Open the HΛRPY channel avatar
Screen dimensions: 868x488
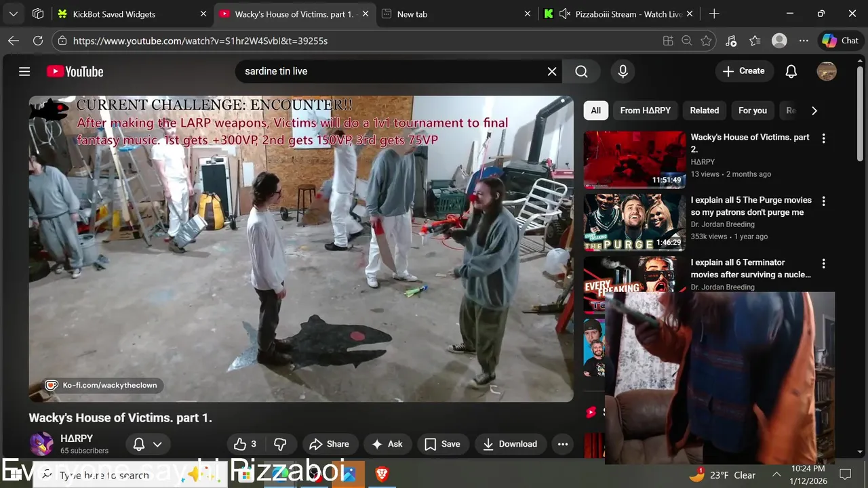click(41, 444)
